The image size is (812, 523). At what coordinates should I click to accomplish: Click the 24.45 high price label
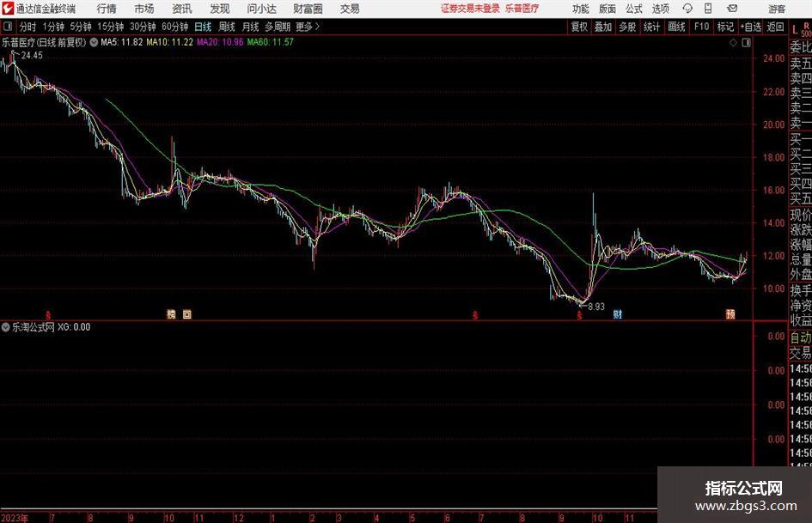tap(32, 56)
